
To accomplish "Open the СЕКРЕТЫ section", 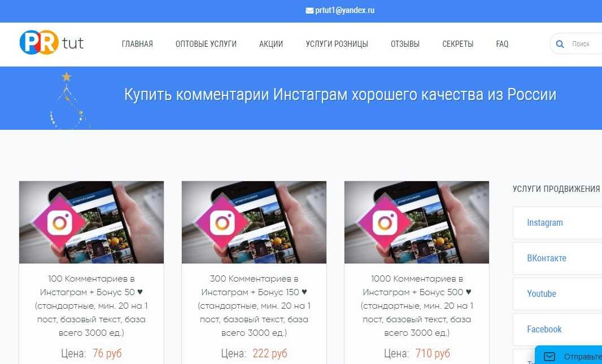I will (457, 44).
